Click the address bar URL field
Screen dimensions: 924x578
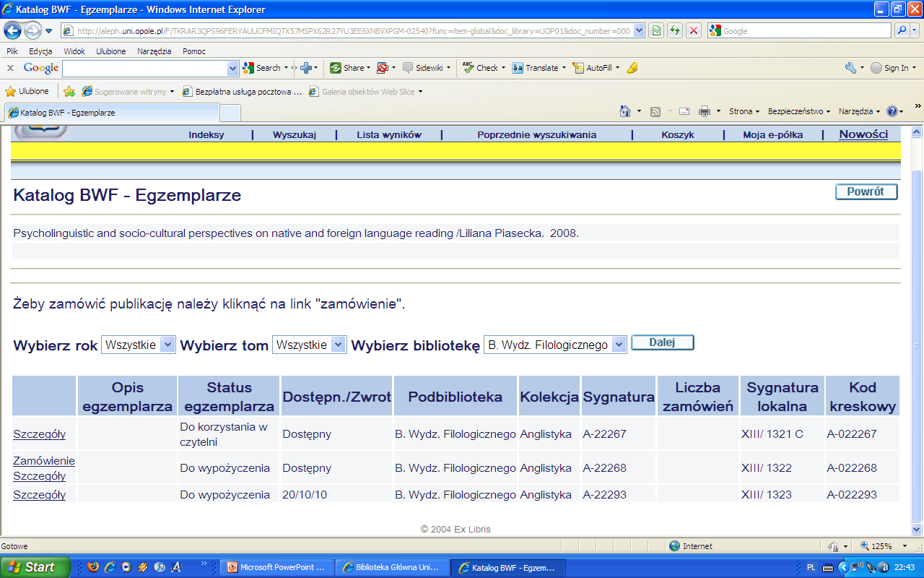pyautogui.click(x=346, y=31)
